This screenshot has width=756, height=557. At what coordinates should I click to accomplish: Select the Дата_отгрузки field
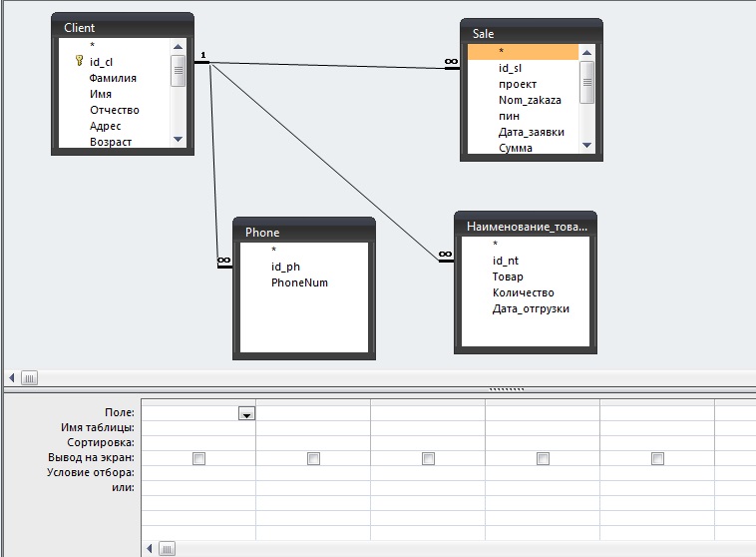point(531,308)
